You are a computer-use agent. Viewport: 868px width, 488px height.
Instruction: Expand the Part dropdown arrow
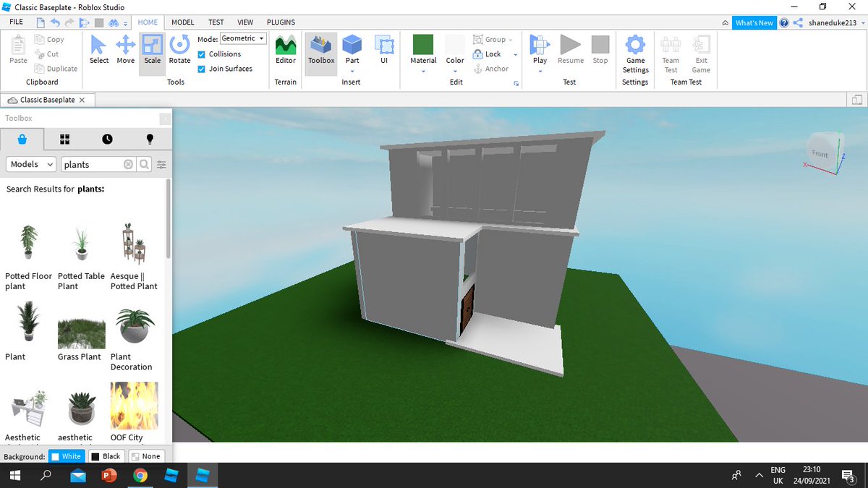coord(352,72)
